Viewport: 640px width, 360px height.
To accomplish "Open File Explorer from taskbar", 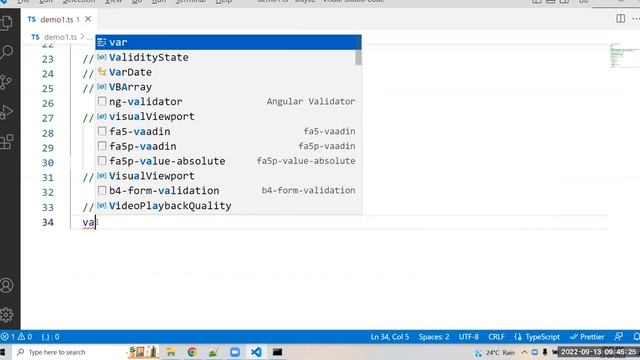I will [171, 352].
